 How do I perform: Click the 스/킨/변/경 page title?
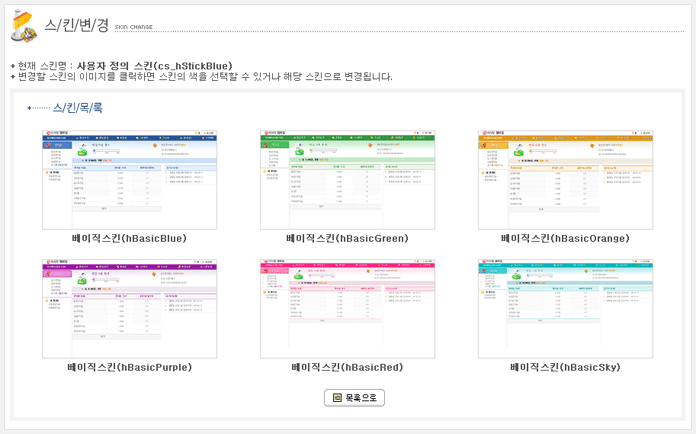tap(77, 24)
